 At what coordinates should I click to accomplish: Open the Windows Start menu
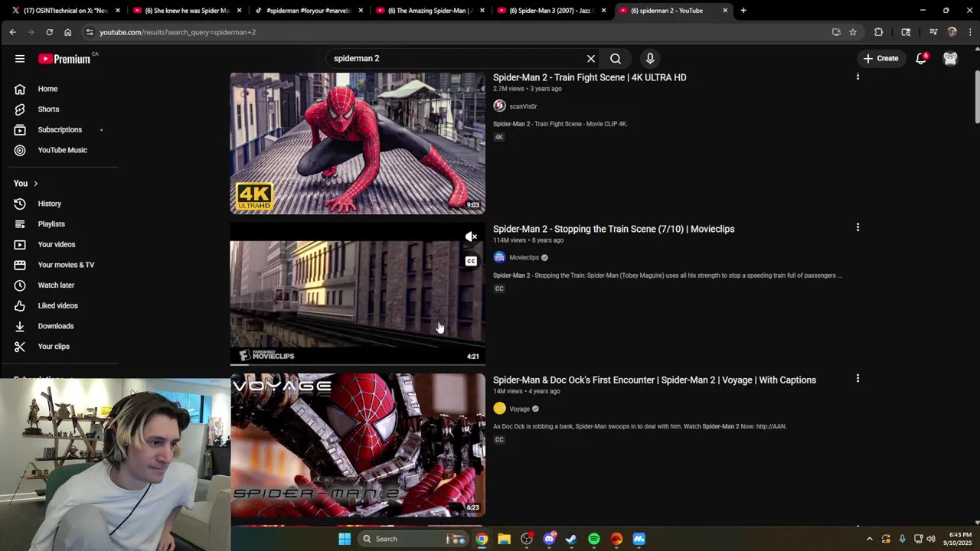click(x=345, y=539)
